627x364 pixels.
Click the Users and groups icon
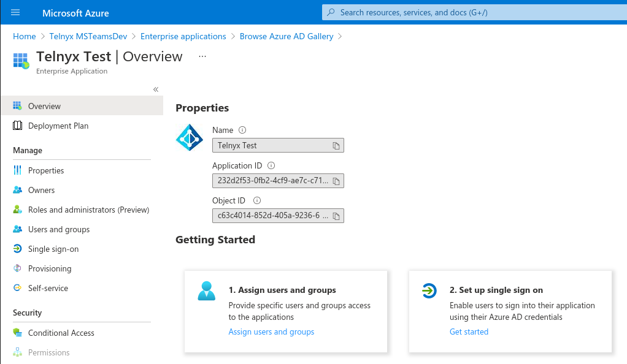tap(17, 229)
